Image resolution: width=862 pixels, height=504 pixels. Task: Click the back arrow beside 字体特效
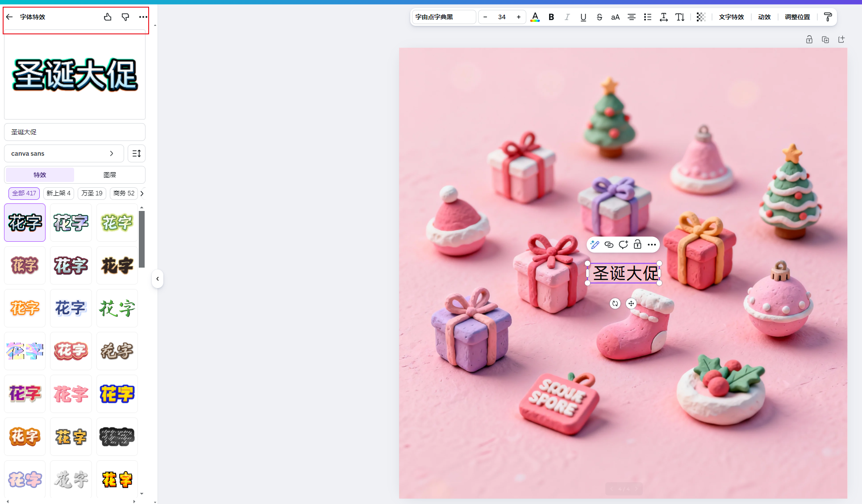[x=9, y=17]
